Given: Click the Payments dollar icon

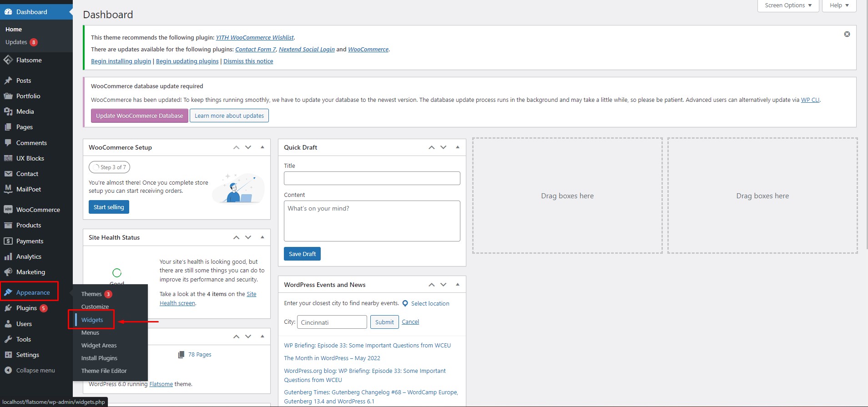Looking at the screenshot, I should (x=8, y=241).
